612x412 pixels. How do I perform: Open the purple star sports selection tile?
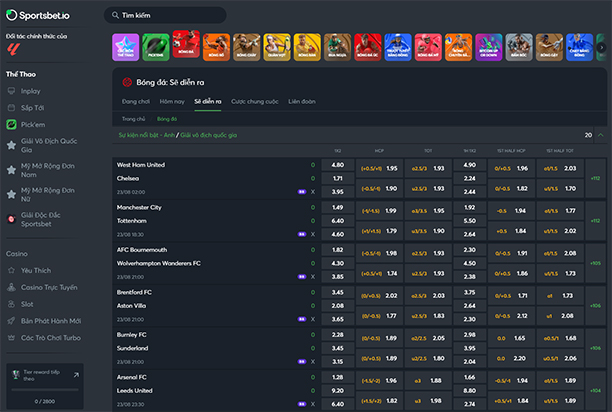(x=126, y=47)
